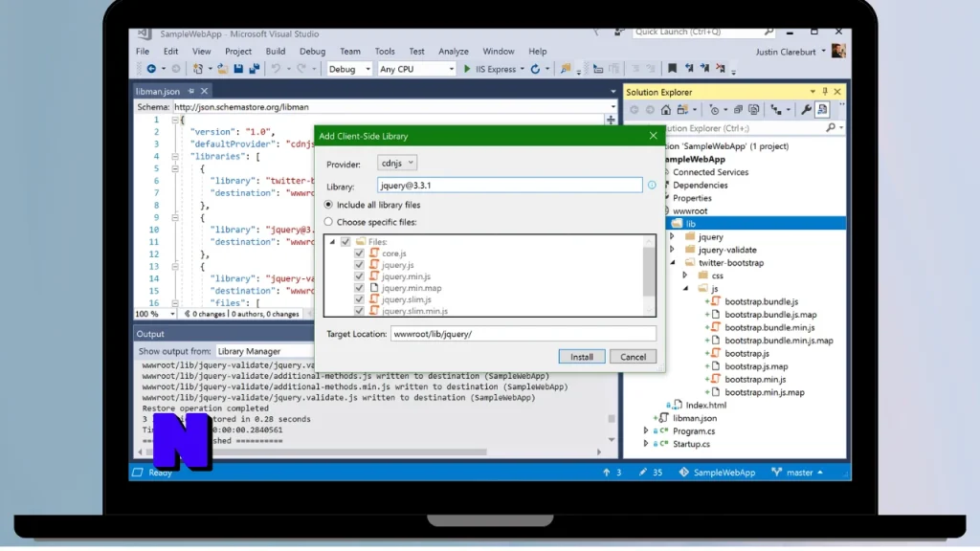Click the Open File toolbar icon
The image size is (980, 551).
pos(222,69)
